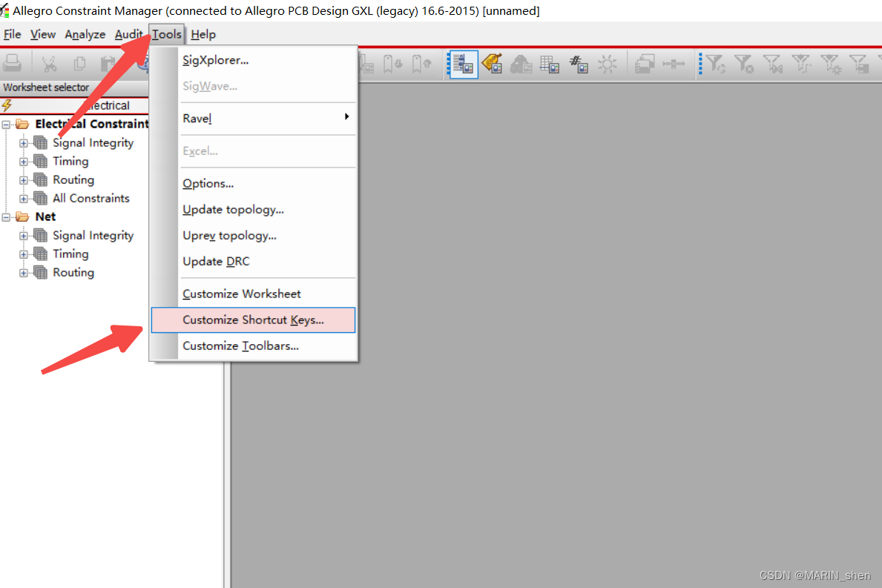Expand Signal Integrity under Electrical Constraint Set
The height and width of the screenshot is (588, 882).
(x=23, y=143)
